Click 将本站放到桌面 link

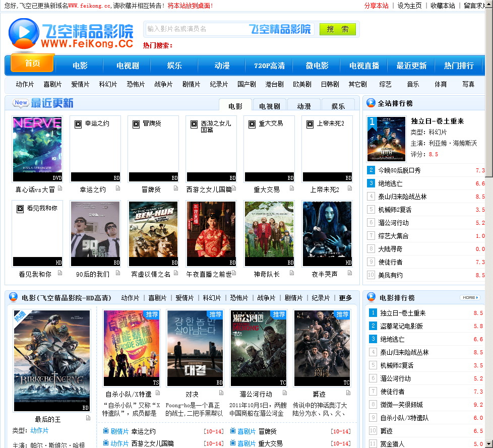click(x=190, y=6)
